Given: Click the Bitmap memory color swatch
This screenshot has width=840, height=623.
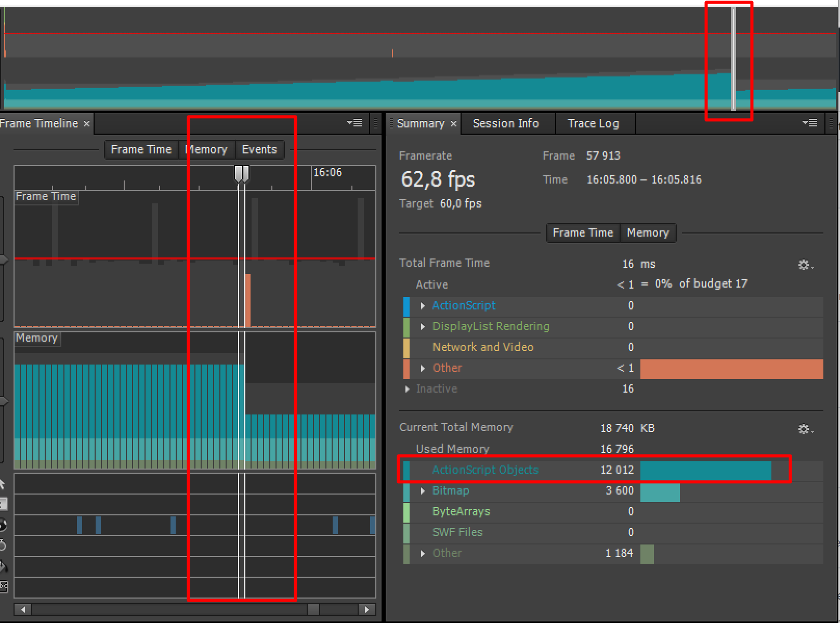Looking at the screenshot, I should point(406,491).
